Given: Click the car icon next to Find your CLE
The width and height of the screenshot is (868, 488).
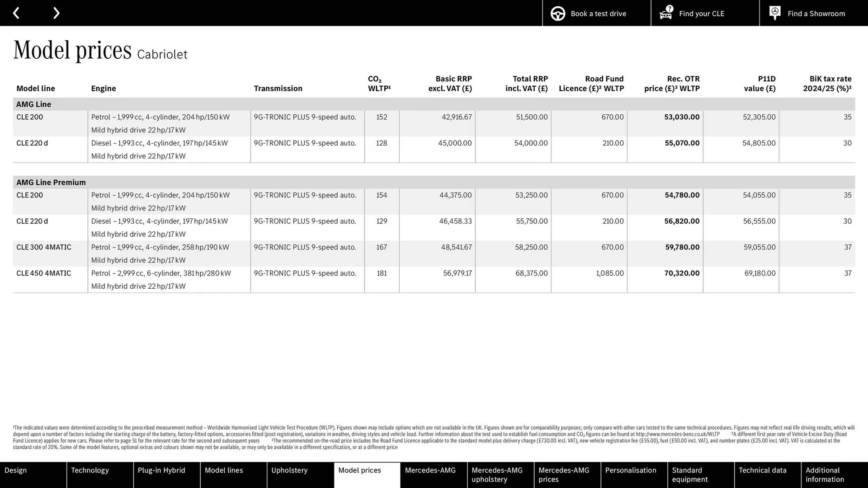Looking at the screenshot, I should pyautogui.click(x=665, y=13).
